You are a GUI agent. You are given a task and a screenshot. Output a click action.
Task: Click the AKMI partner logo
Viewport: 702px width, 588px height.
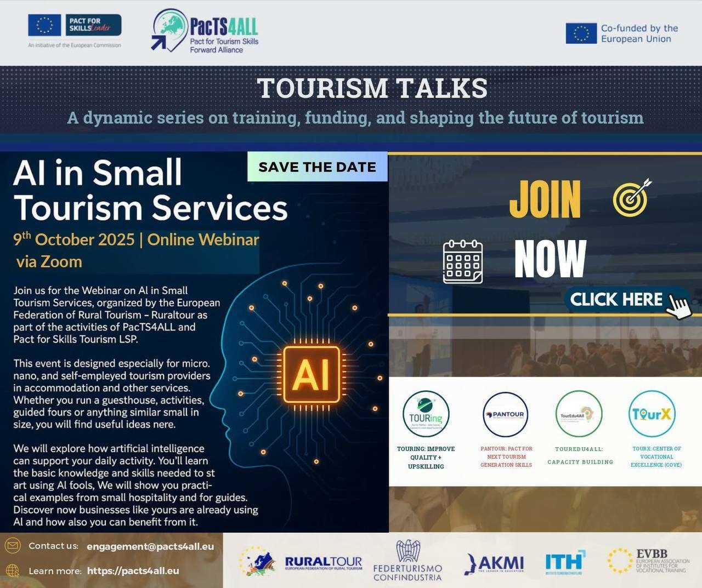pos(495,563)
